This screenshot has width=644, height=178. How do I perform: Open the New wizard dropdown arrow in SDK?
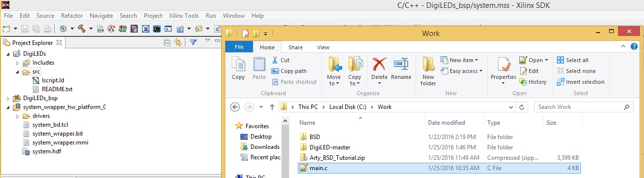[16, 29]
